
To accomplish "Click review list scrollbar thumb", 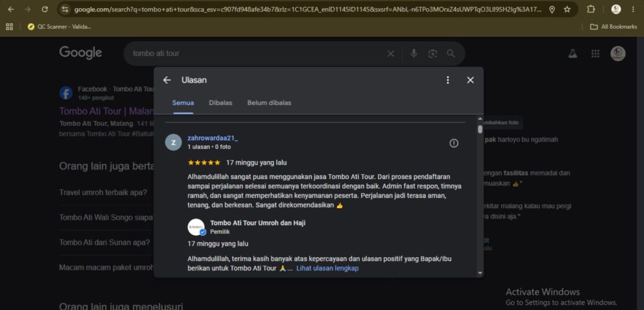I will tap(480, 130).
